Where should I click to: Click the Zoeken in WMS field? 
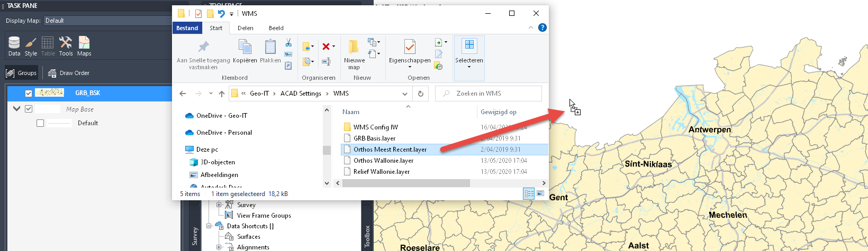pyautogui.click(x=489, y=94)
